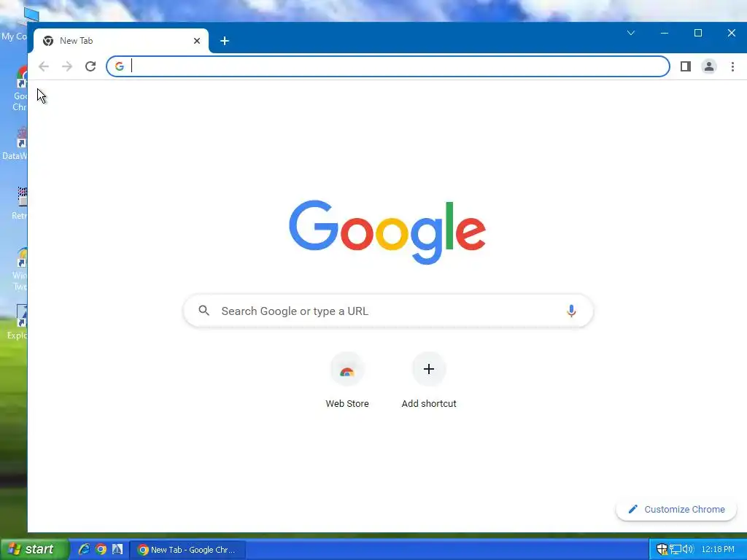The height and width of the screenshot is (560, 747).
Task: Open the Web Store shortcut
Action: click(347, 381)
